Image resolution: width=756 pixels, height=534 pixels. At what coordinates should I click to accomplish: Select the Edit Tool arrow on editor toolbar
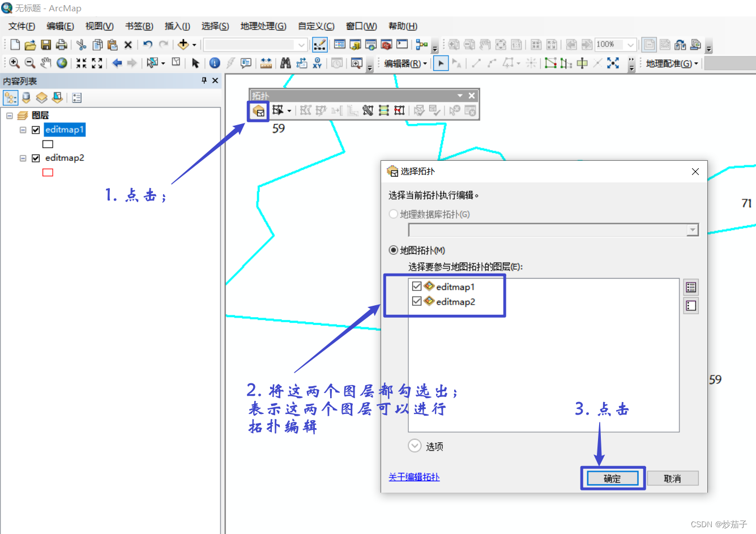tap(441, 63)
